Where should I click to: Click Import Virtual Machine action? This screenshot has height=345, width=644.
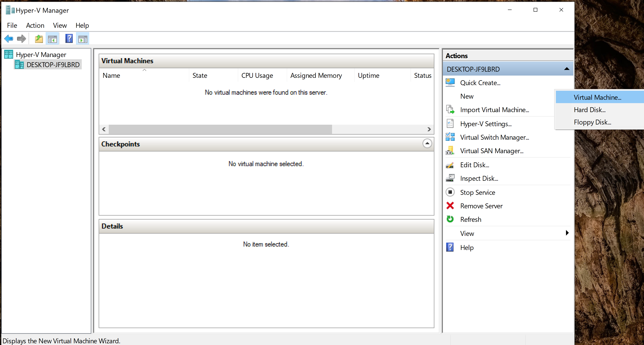(494, 110)
